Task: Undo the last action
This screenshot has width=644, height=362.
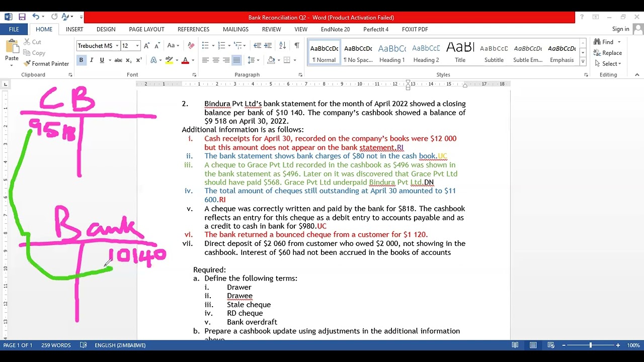Action: pyautogui.click(x=36, y=17)
